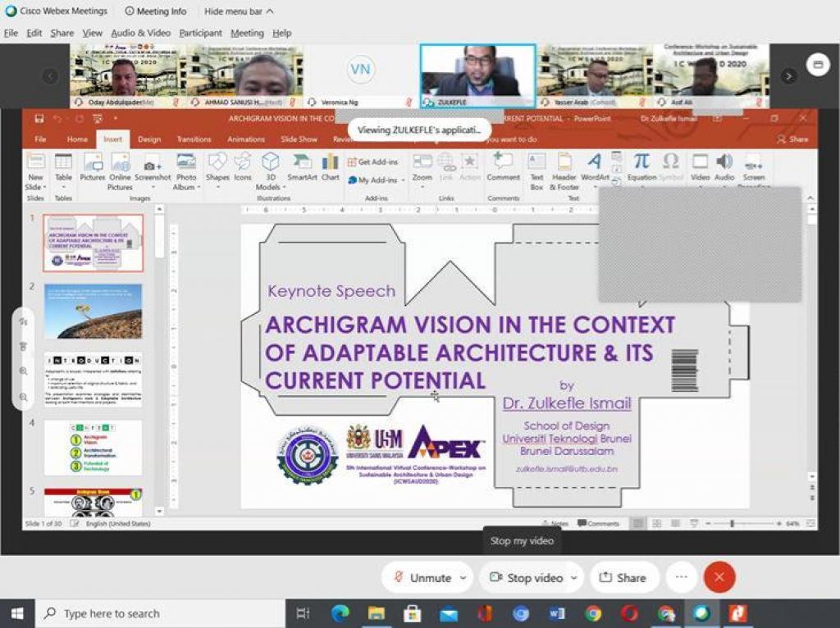
Task: Show previous participants with left arrow
Action: (x=51, y=75)
